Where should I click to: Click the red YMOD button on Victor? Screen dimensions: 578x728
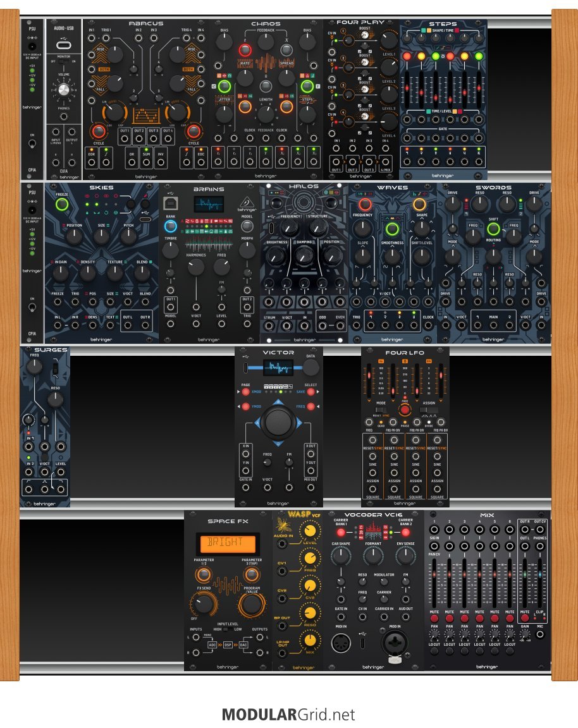[246, 407]
